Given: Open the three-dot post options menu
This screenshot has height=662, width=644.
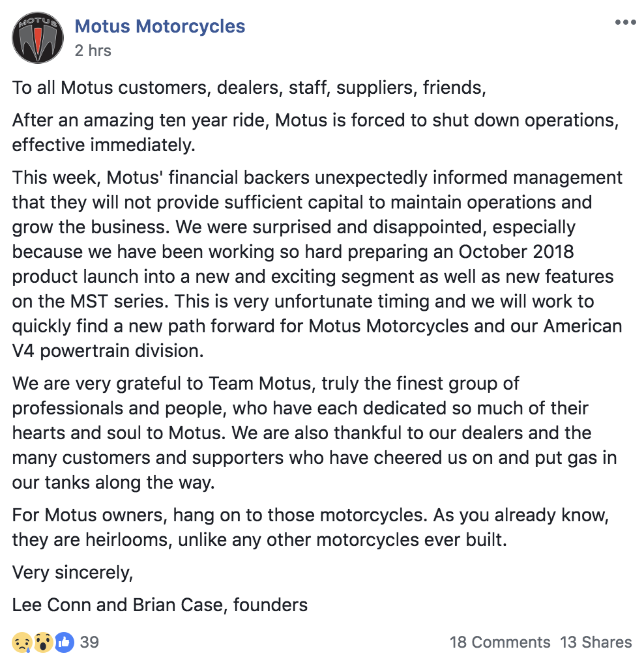Looking at the screenshot, I should tap(625, 23).
